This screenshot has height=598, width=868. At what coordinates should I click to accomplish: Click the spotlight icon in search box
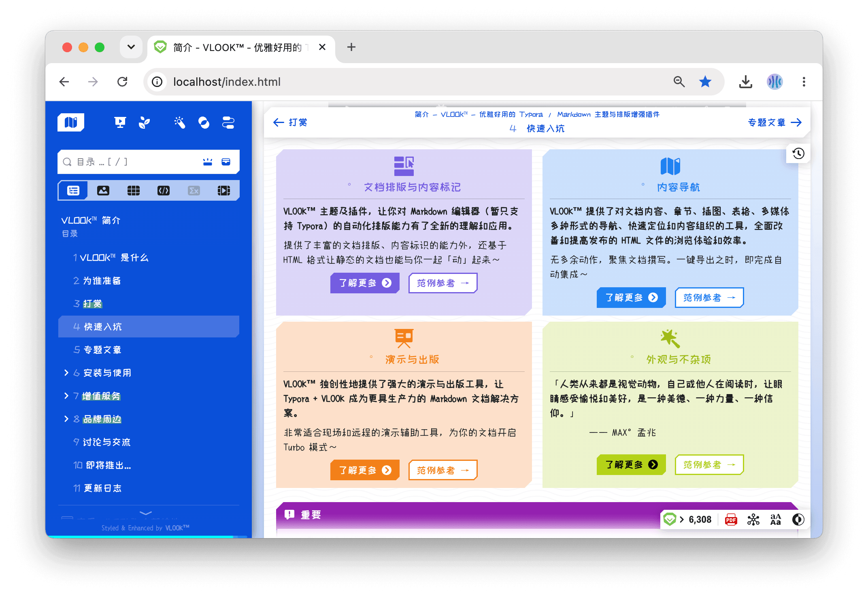click(x=208, y=162)
